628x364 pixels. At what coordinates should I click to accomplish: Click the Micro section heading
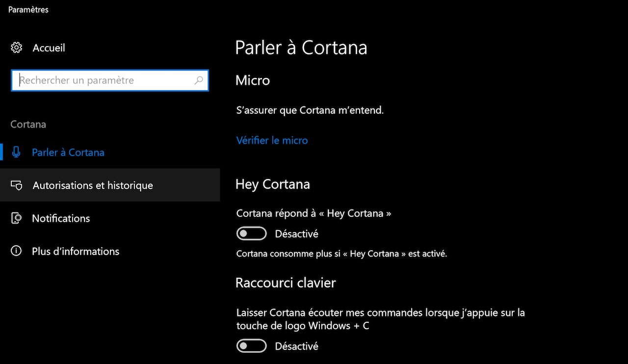click(x=253, y=80)
